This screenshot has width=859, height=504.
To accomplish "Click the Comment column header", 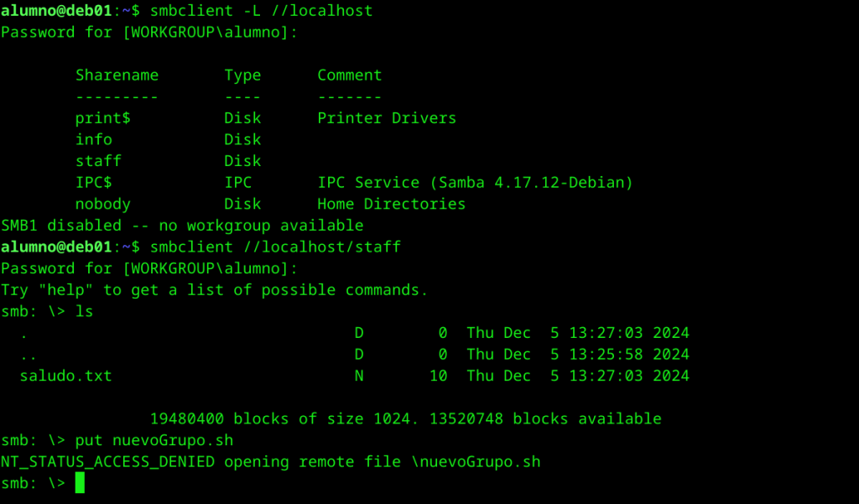I will [349, 75].
